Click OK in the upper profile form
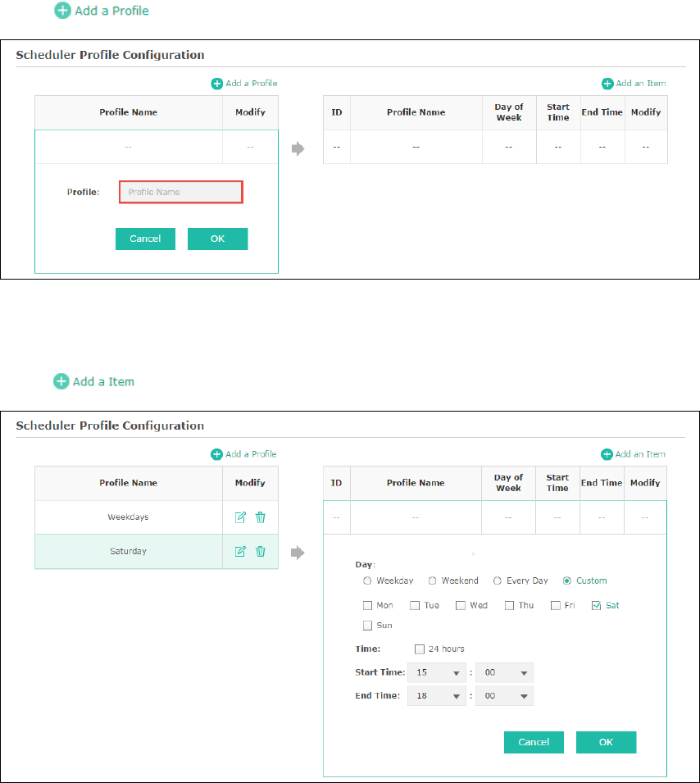 [x=218, y=239]
